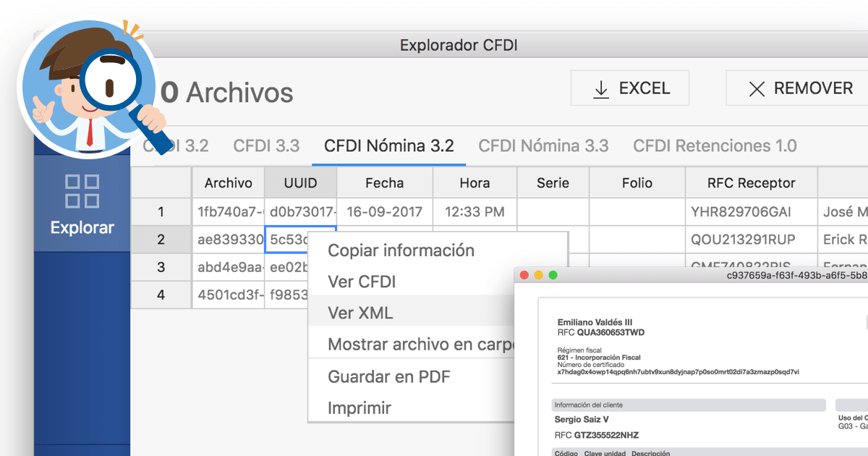
Task: Open the CFDI Nómina 3.3 tab
Action: (543, 145)
